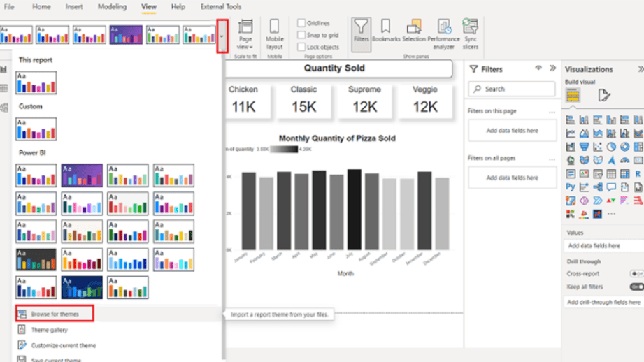Screen dimensions: 644x362
Task: Open the Theme gallery link
Action: tap(49, 330)
